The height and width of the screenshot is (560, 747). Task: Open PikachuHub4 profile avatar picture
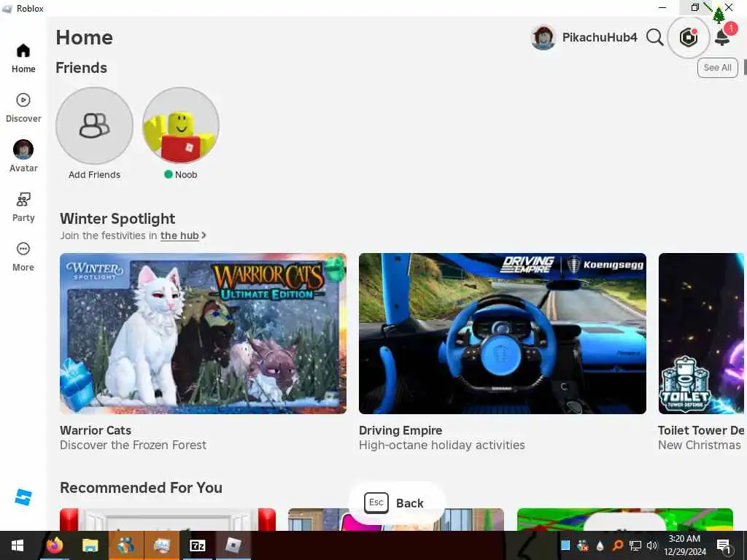point(543,37)
